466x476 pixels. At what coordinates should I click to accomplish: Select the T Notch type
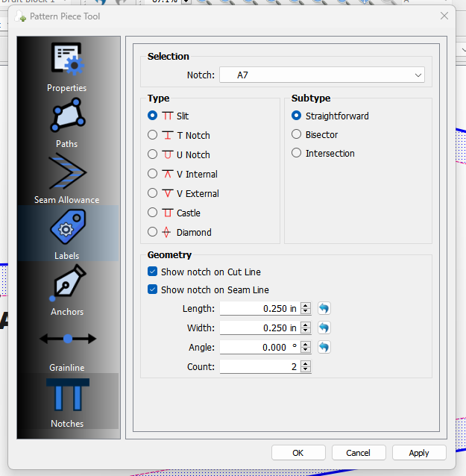click(x=179, y=135)
